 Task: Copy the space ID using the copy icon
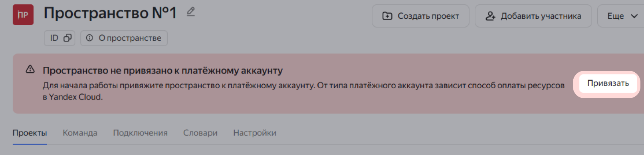tap(67, 38)
